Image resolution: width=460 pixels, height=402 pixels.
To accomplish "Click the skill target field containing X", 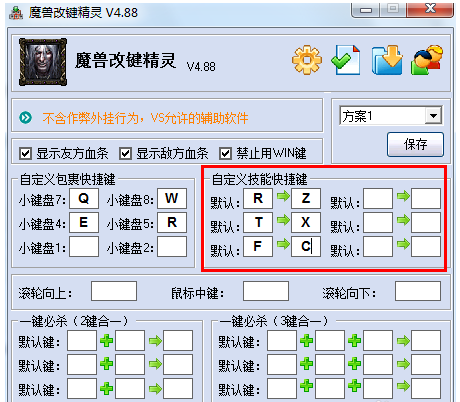I will coord(306,223).
